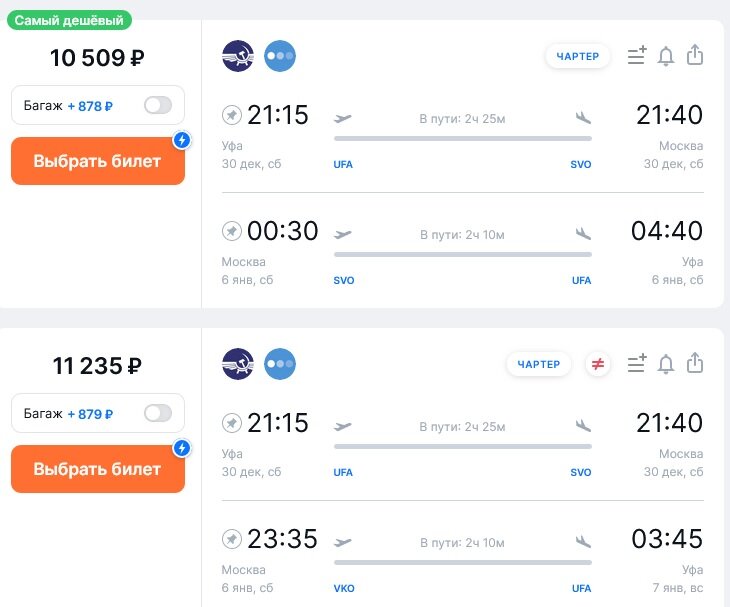The height and width of the screenshot is (607, 730).
Task: Pin the 23:35 Moscow departure flight
Action: [x=231, y=540]
